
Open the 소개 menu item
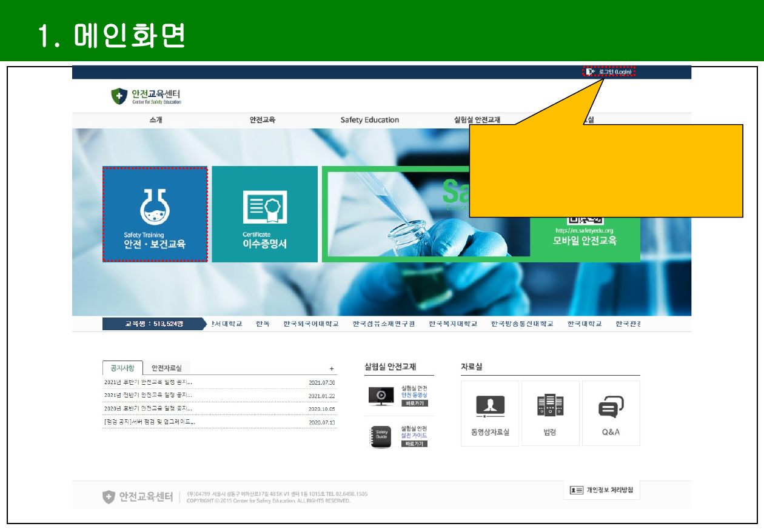tap(156, 120)
